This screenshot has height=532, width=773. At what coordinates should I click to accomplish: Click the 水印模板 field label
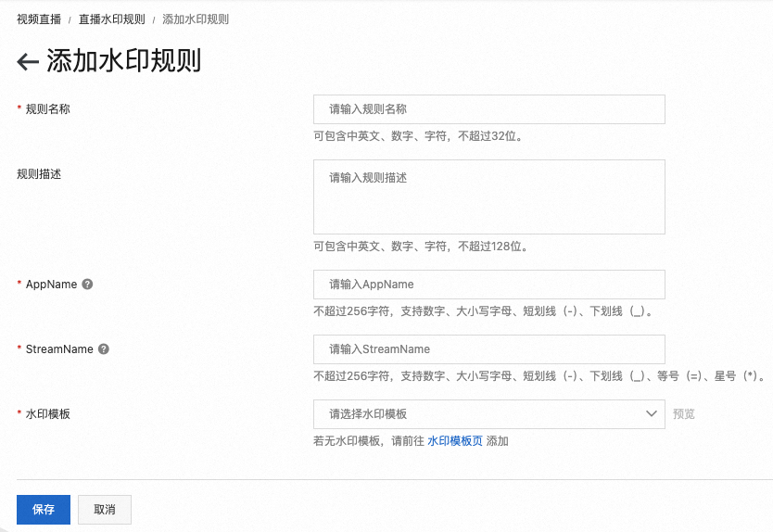tap(48, 413)
